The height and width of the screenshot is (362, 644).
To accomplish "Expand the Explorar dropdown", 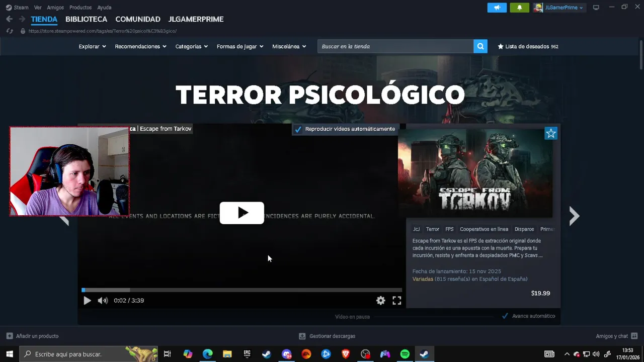I will 92,46.
